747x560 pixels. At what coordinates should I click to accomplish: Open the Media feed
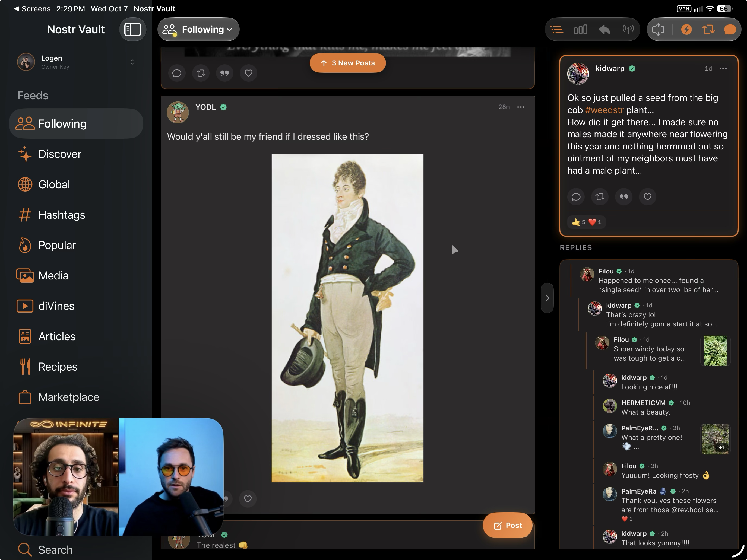(x=76, y=275)
